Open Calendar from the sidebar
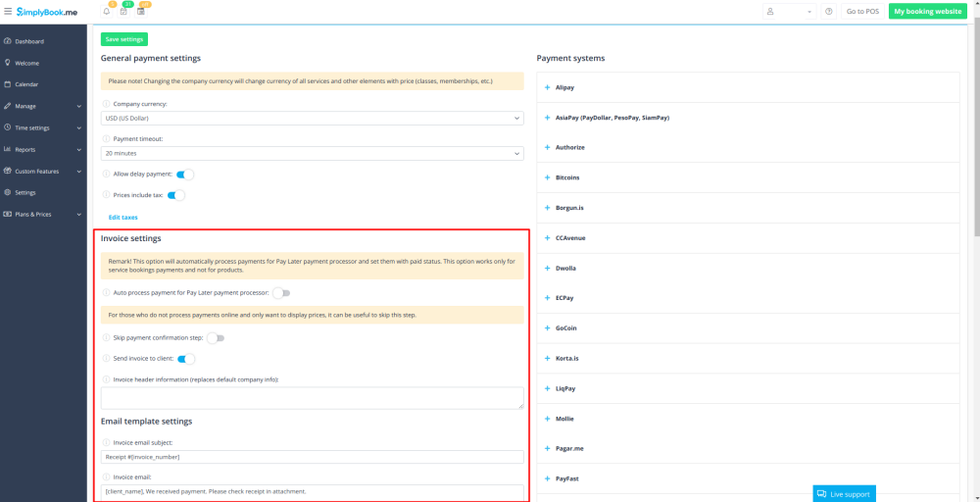This screenshot has height=502, width=980. click(26, 84)
